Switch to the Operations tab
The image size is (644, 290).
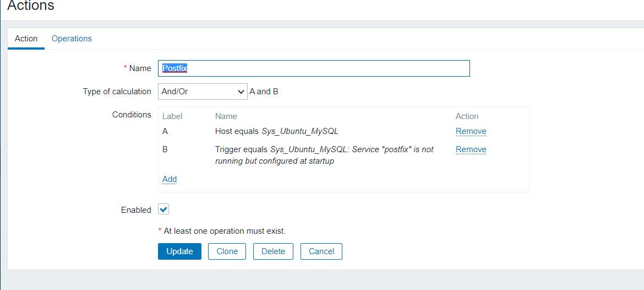point(72,39)
